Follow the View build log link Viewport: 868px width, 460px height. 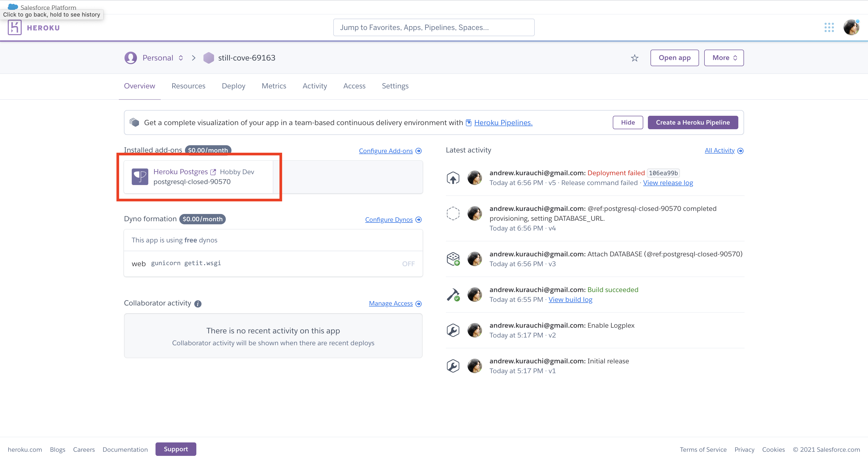[570, 300]
